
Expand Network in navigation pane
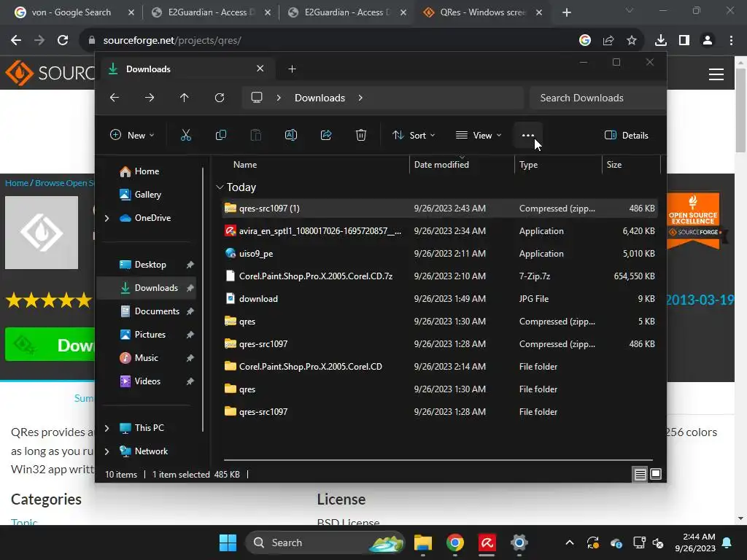107,451
